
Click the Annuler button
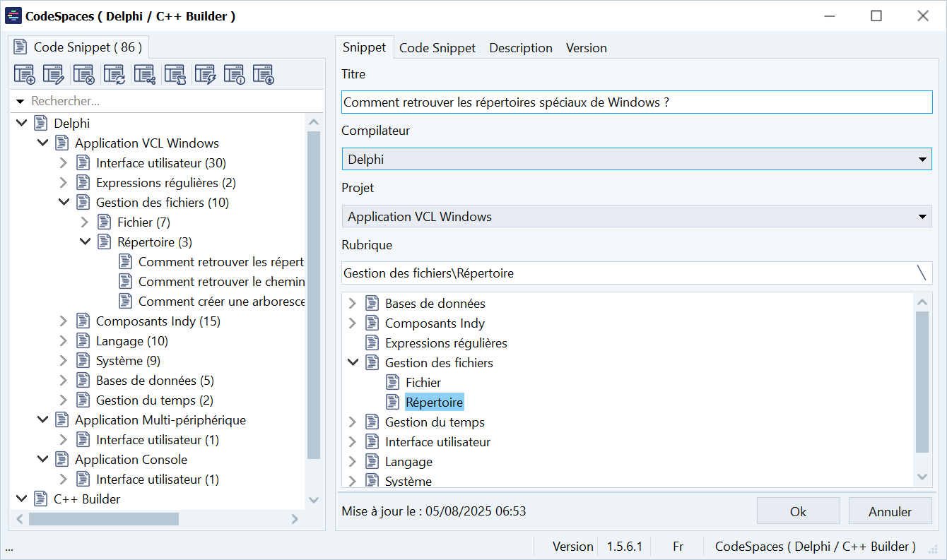coord(890,511)
